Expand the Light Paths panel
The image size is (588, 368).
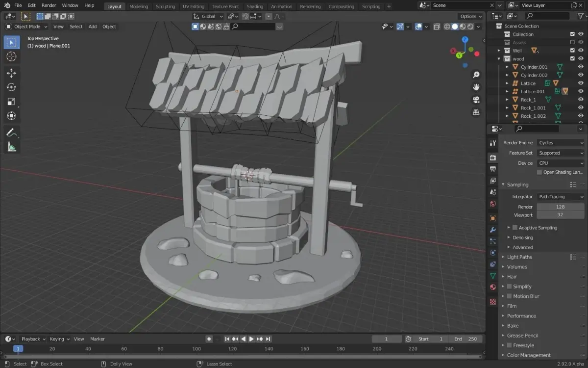(x=519, y=257)
